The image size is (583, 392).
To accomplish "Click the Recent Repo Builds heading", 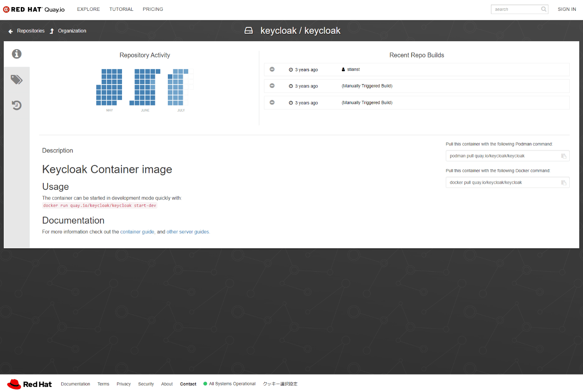I will pyautogui.click(x=417, y=55).
